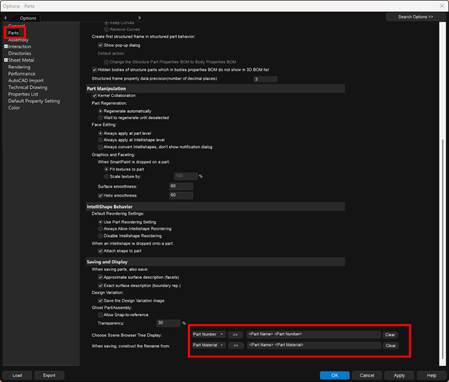
Task: Toggle Hidden bodies of structure parts checkbox
Action: click(x=94, y=70)
